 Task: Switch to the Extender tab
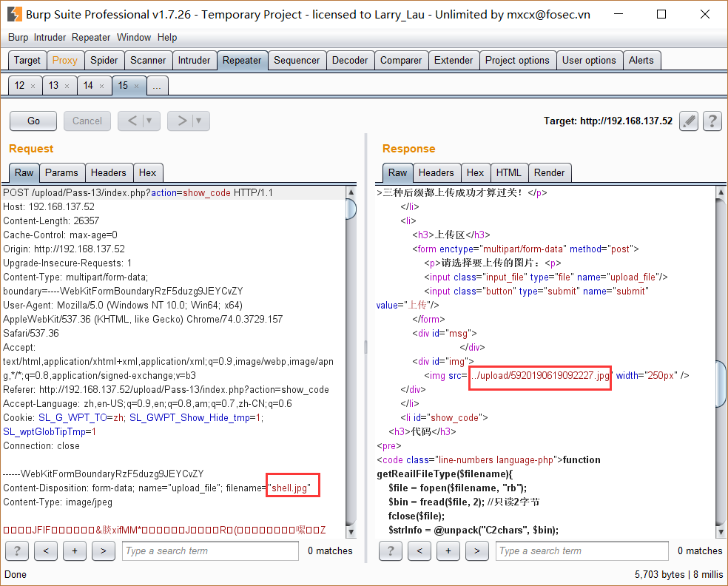coord(454,61)
